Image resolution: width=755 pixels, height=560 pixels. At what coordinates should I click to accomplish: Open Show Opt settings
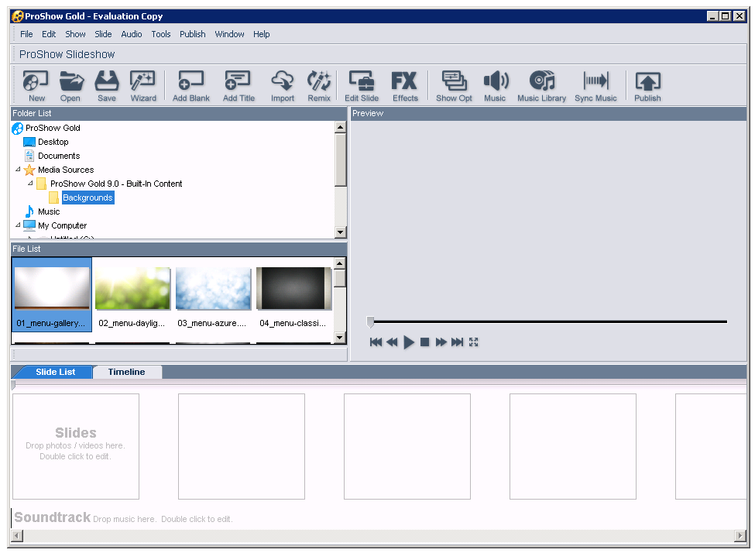454,86
